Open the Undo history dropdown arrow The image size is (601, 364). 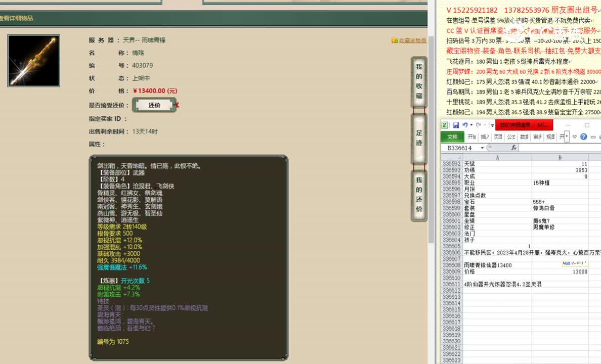pyautogui.click(x=471, y=125)
